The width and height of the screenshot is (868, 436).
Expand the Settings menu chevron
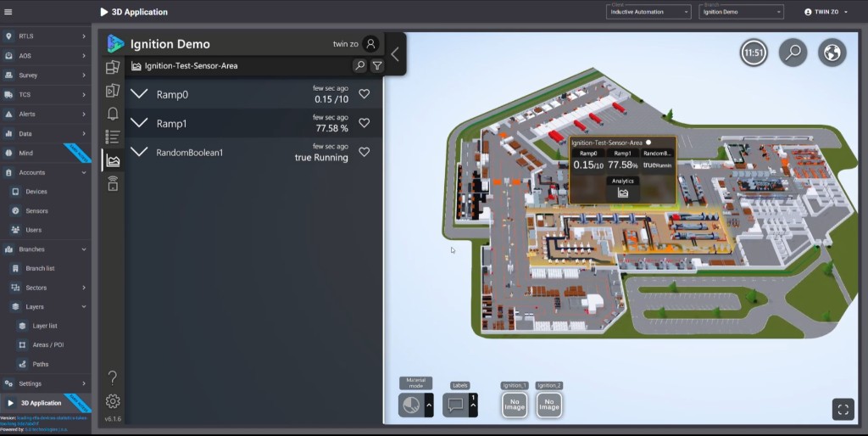tap(84, 383)
